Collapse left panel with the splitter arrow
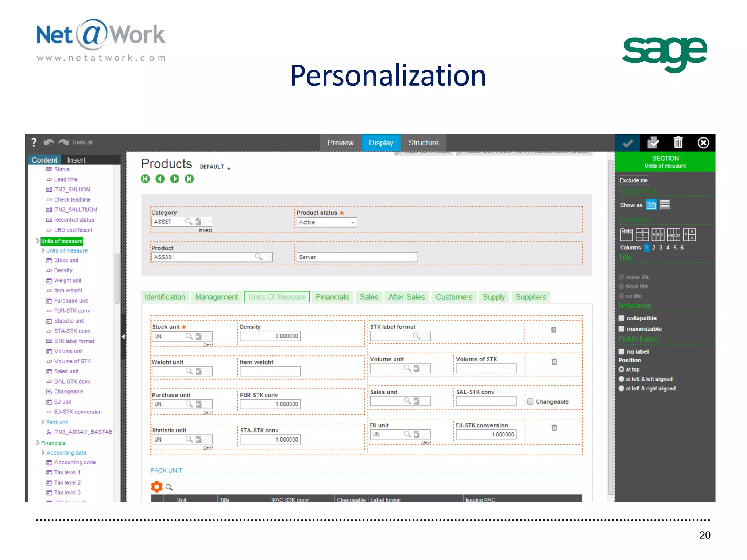Viewport: 747px width, 560px height. click(123, 337)
